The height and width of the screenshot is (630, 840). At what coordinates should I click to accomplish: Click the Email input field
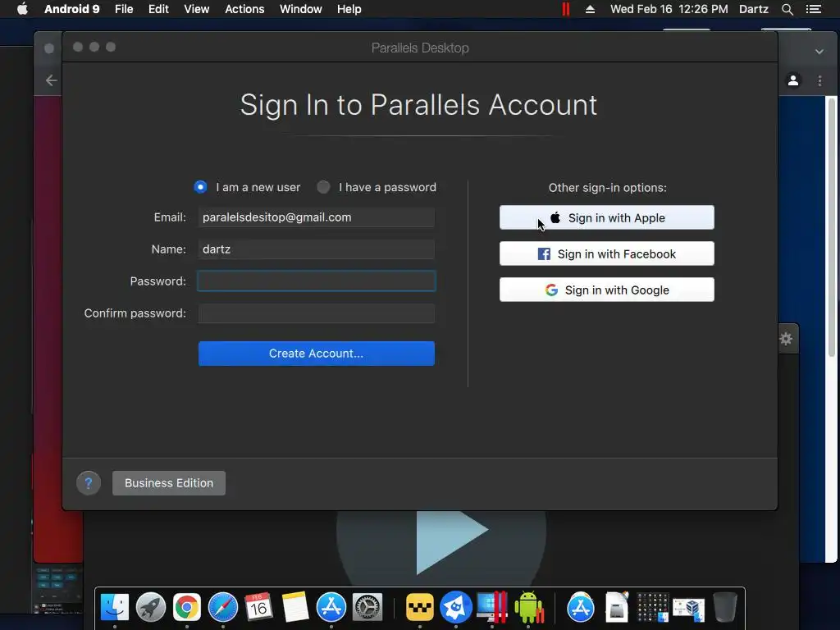316,217
